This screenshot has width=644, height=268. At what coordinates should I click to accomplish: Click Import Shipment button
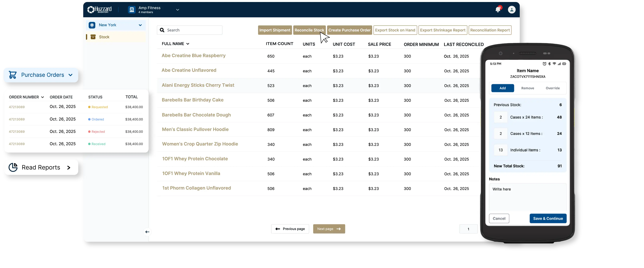275,30
